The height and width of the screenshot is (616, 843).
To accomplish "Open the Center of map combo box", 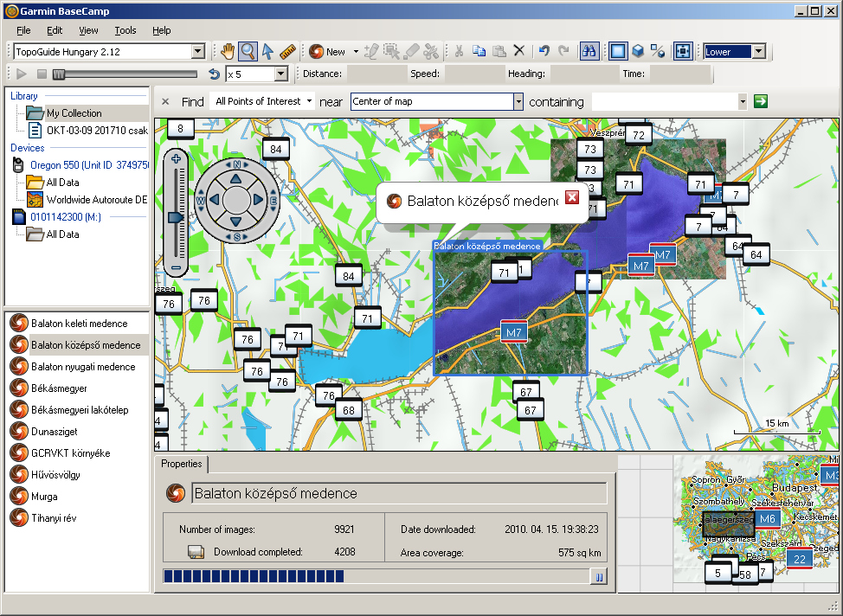I will click(518, 101).
